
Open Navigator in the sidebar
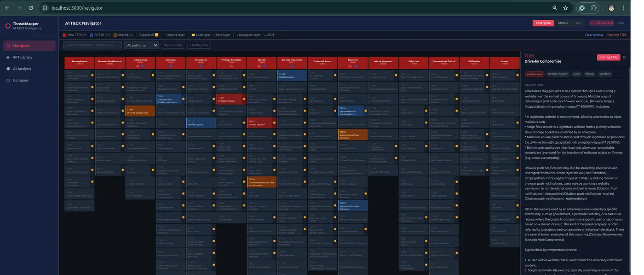point(29,46)
